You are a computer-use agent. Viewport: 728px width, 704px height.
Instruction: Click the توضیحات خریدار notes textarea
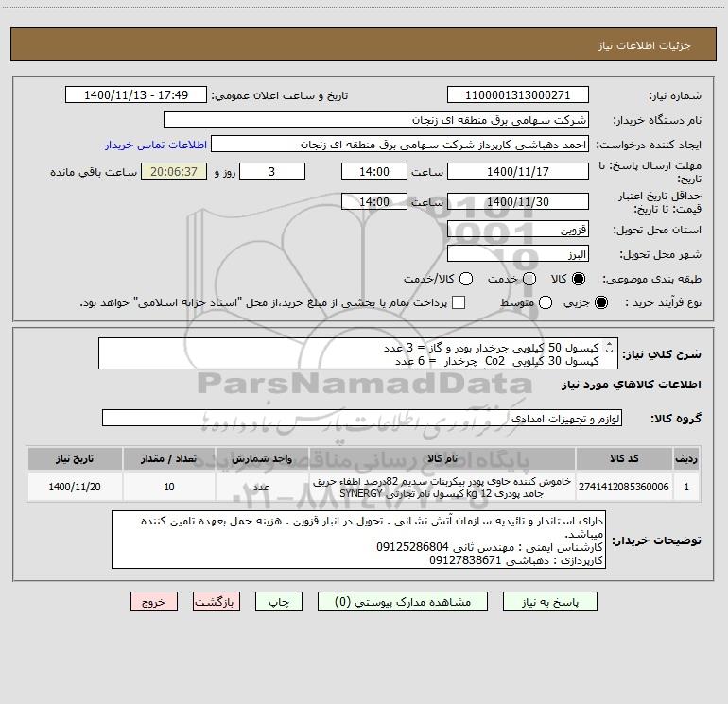(358, 540)
